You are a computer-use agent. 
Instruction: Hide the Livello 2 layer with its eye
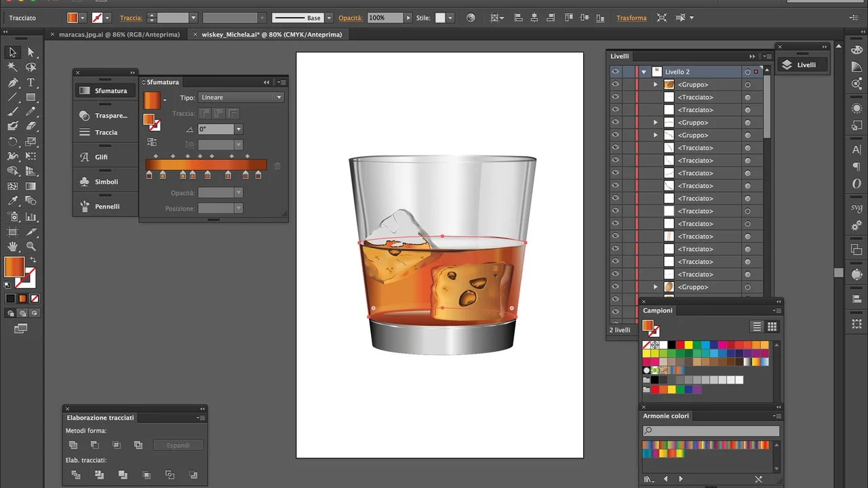coord(615,71)
